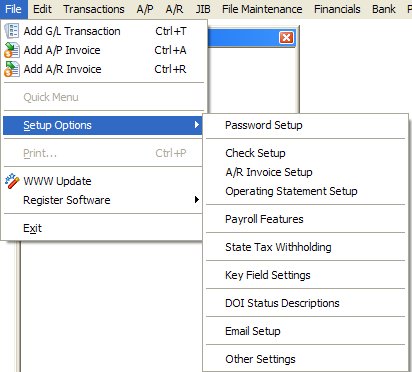The height and width of the screenshot is (372, 412).
Task: Choose Exit from the File menu
Action: [x=103, y=228]
